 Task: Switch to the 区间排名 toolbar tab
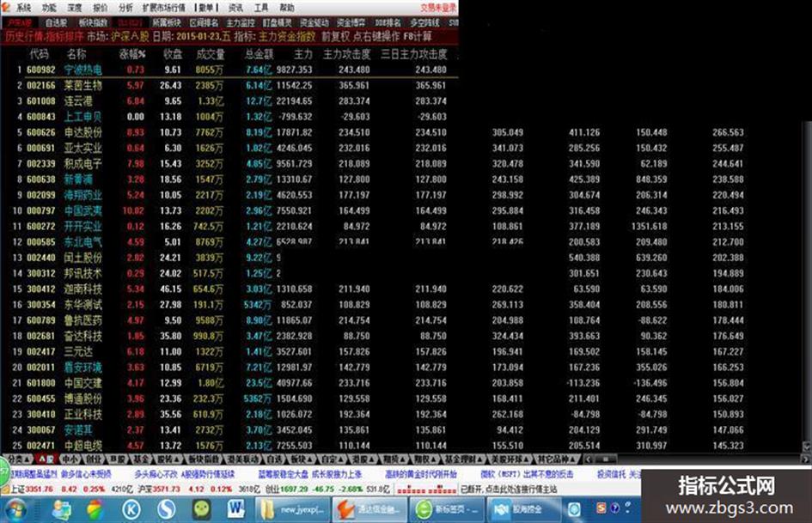click(x=204, y=23)
